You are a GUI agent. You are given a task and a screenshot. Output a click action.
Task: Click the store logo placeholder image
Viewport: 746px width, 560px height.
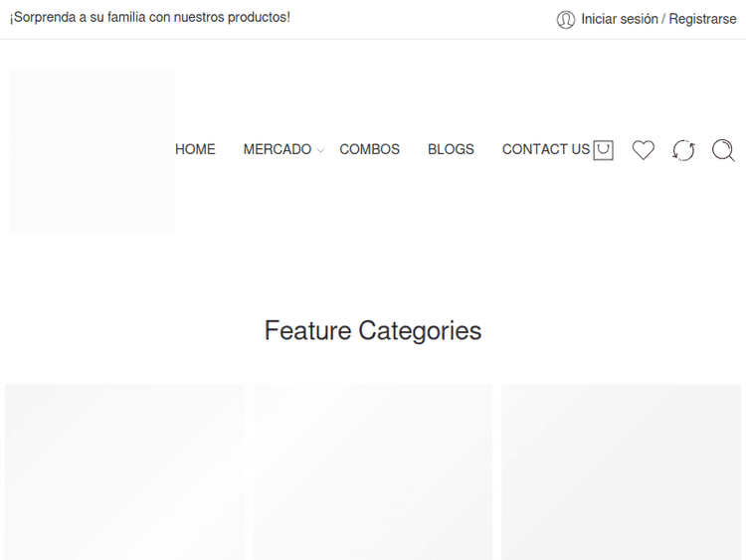[92, 150]
